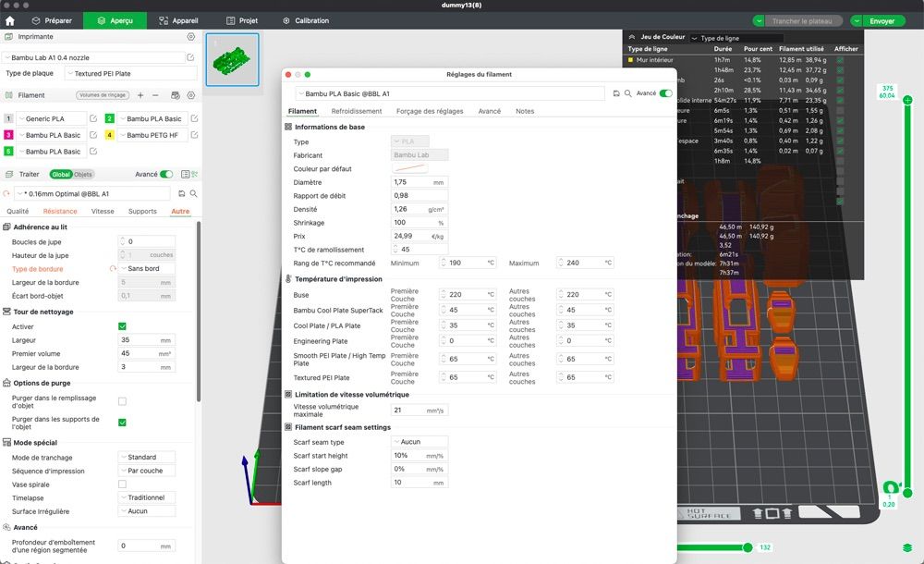Switch the Traiter scope to Objets
Image resolution: width=924 pixels, height=564 pixels.
pyautogui.click(x=83, y=174)
